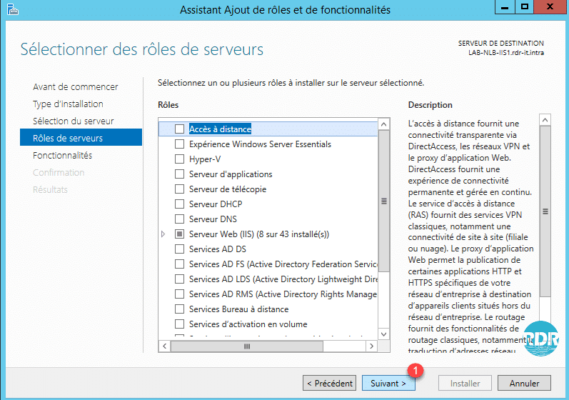The image size is (569, 400).
Task: Click the Annuler button
Action: tap(524, 383)
